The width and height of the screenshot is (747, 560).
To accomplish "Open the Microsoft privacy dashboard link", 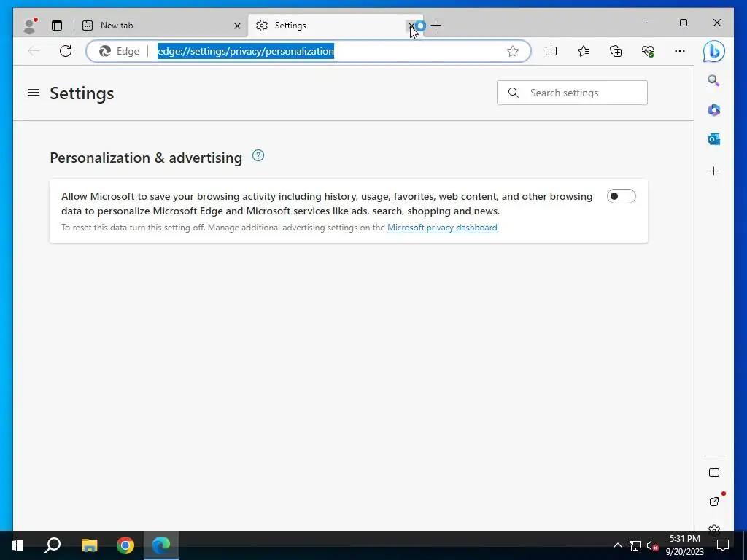I will pyautogui.click(x=442, y=227).
